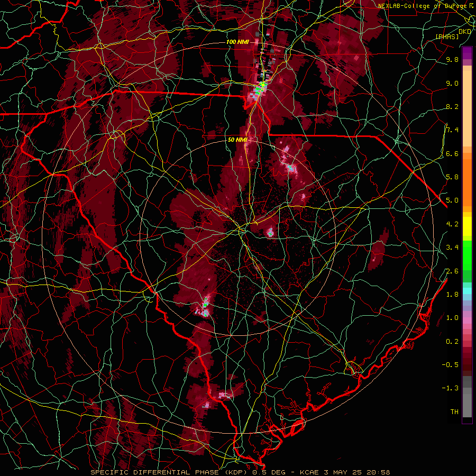Screen dimensions: 476x476
Task: Click the -1.3 legend value
Action: click(x=450, y=388)
